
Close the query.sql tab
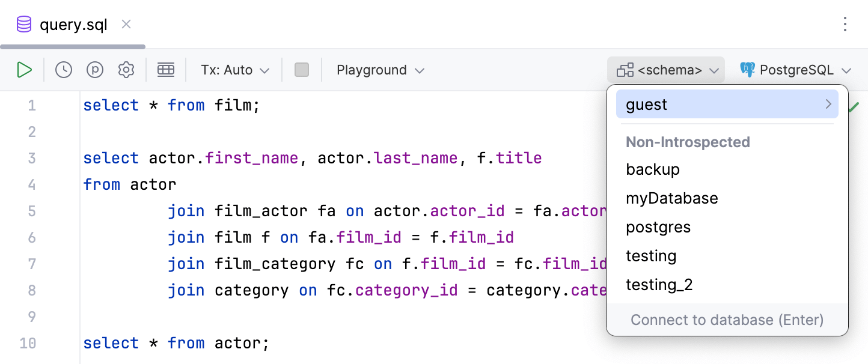coord(126,25)
